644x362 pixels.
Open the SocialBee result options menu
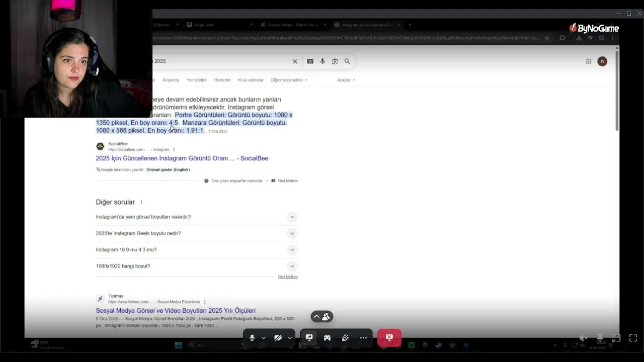click(174, 149)
